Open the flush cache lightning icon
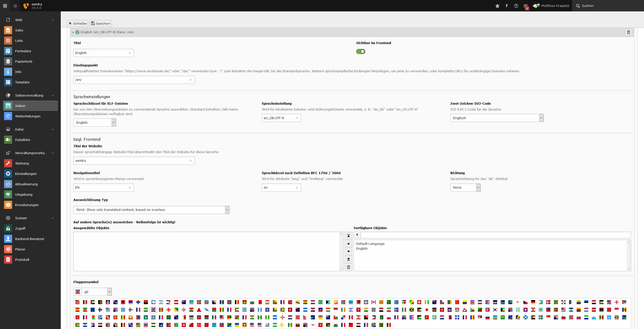This screenshot has width=644, height=329. (507, 6)
